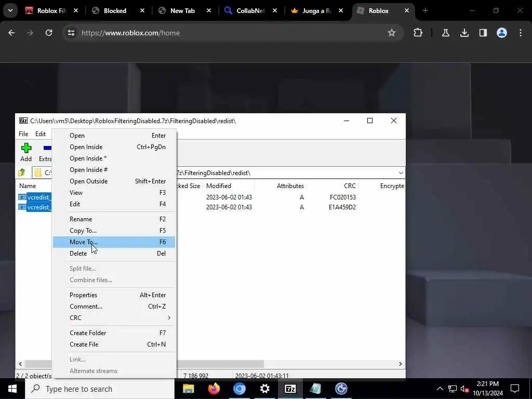Open the 7-Zip File menu

coord(23,134)
